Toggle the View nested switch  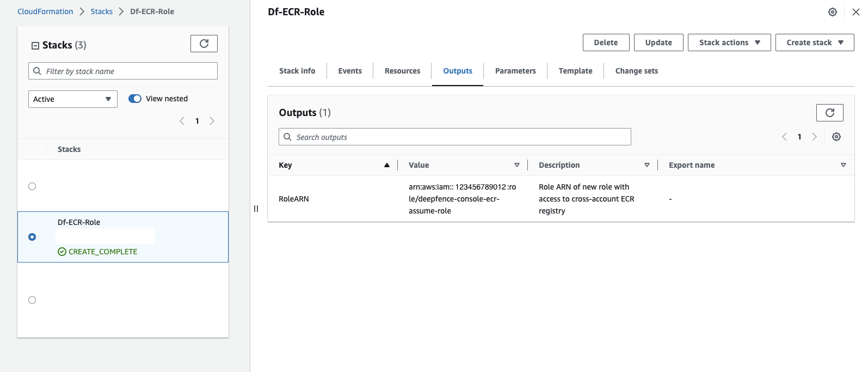point(135,99)
